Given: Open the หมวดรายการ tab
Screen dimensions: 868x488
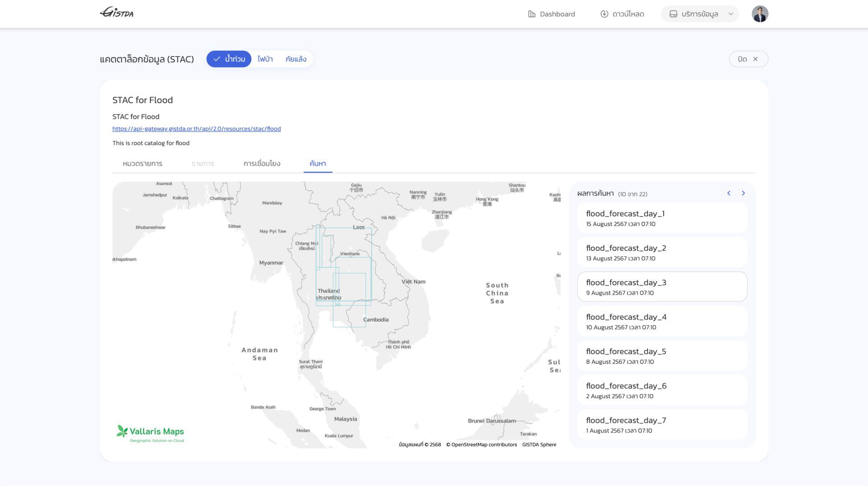Looking at the screenshot, I should tap(142, 164).
